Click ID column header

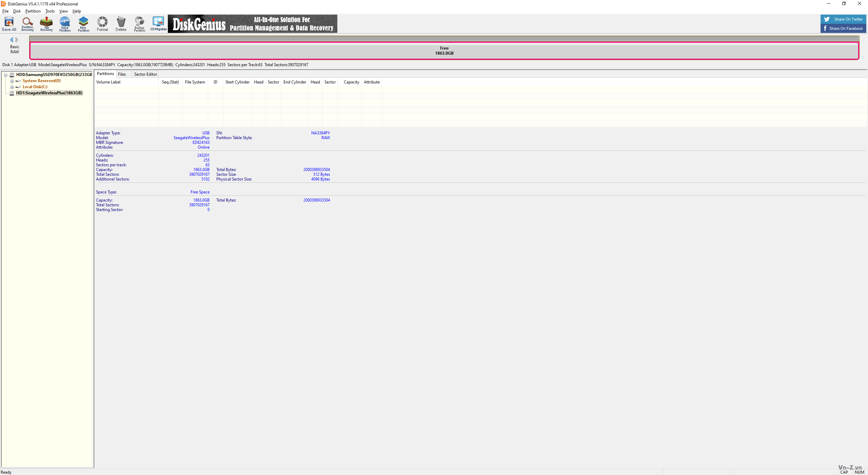pos(215,82)
